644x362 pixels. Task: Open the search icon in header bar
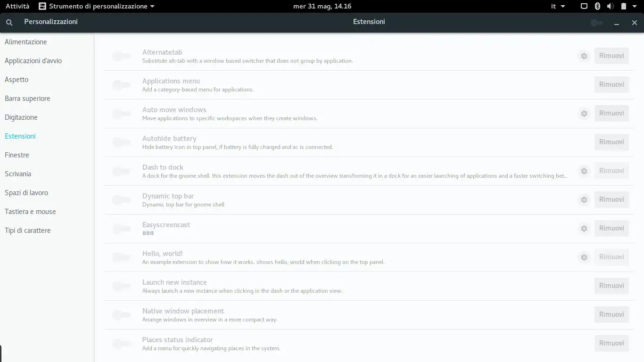point(9,22)
